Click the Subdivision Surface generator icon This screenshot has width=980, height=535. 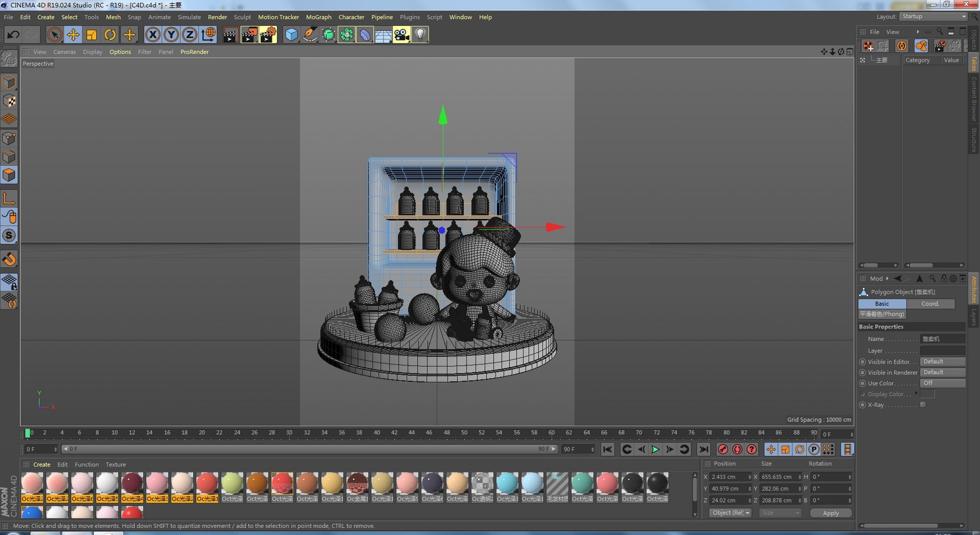coord(328,35)
